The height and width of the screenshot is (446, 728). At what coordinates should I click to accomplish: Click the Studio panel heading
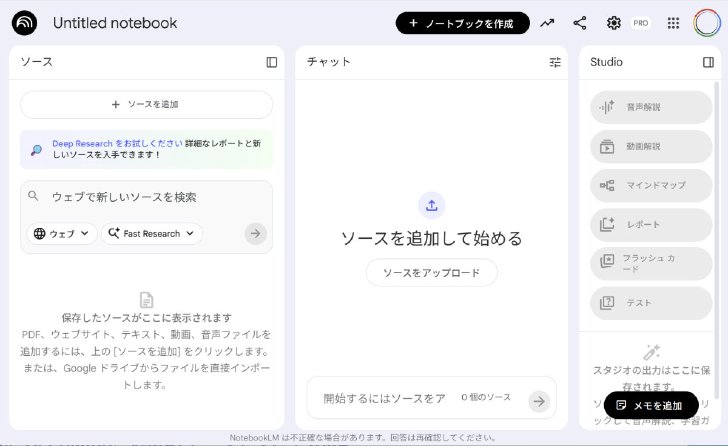pos(606,62)
